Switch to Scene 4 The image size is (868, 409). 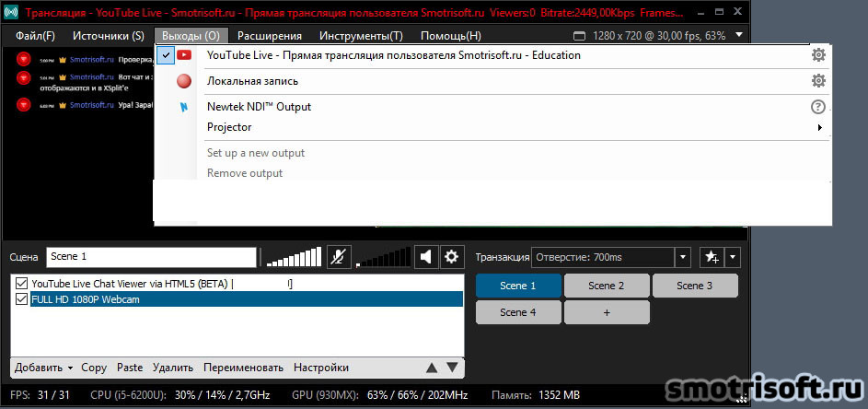point(518,312)
